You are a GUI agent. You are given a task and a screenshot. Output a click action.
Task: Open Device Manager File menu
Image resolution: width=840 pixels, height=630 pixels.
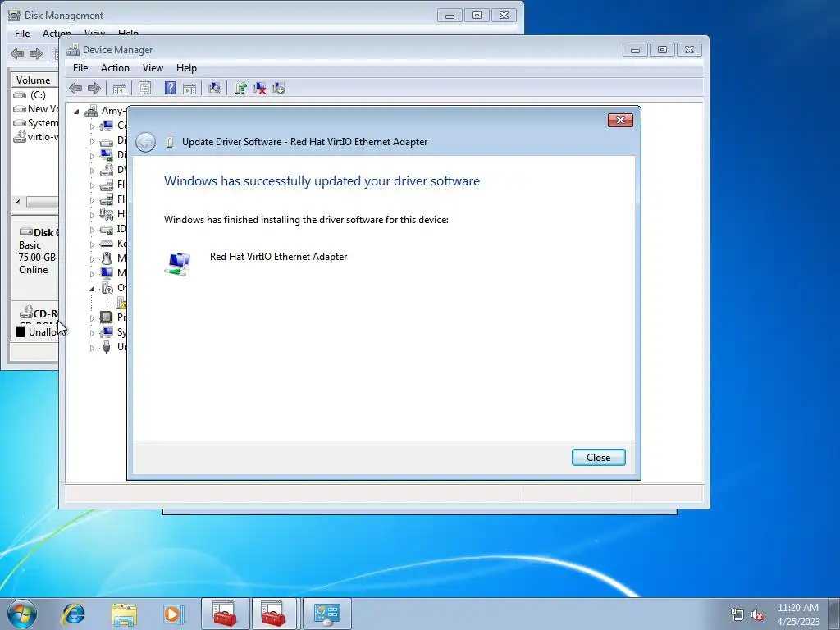[x=80, y=68]
